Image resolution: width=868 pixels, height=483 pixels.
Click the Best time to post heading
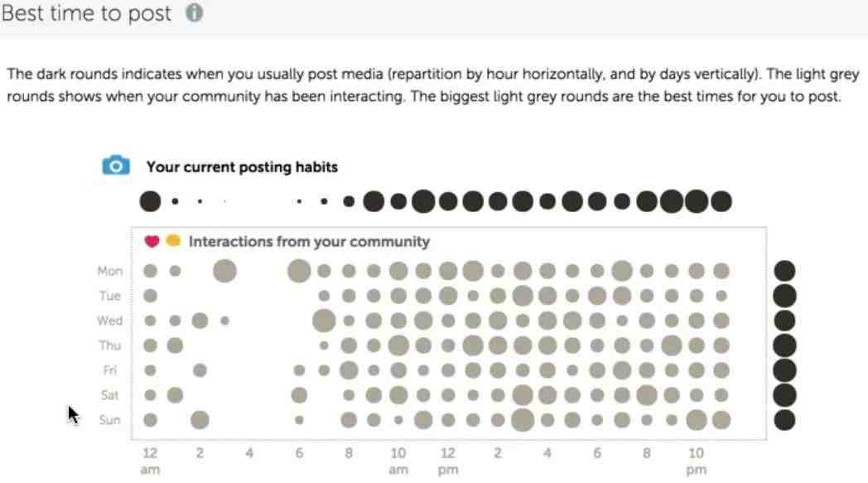86,13
